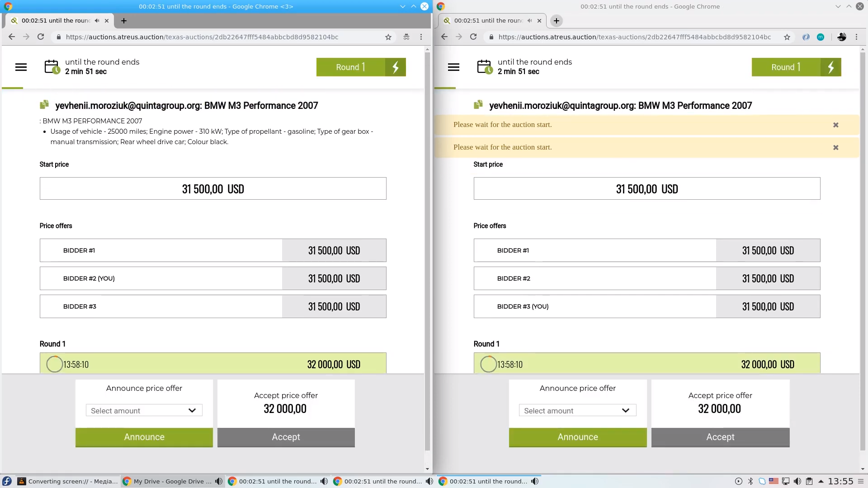This screenshot has height=488, width=868.
Task: Open hamburger menu in left auction window
Action: pyautogui.click(x=21, y=67)
